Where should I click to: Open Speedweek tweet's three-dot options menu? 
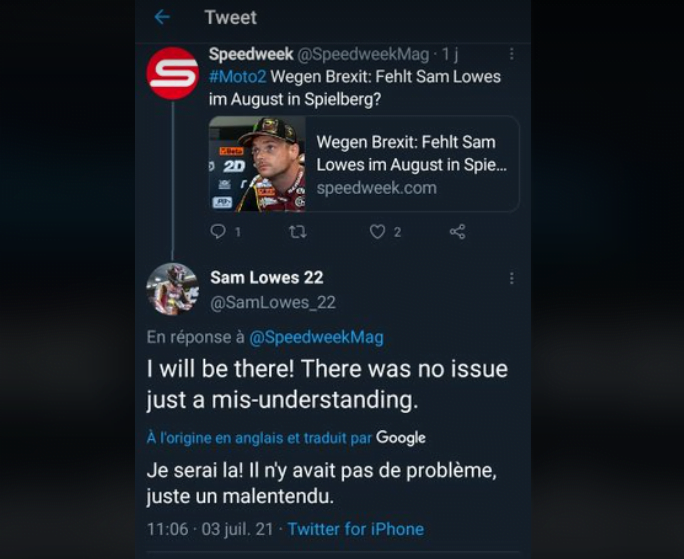pyautogui.click(x=511, y=55)
